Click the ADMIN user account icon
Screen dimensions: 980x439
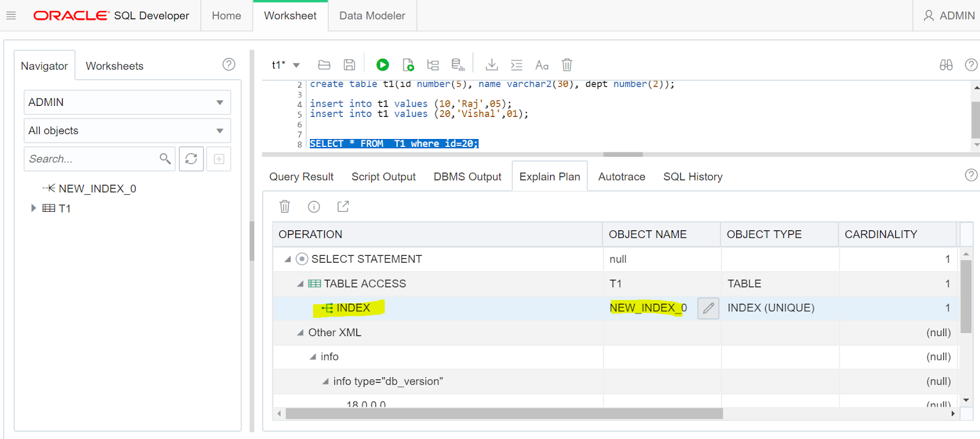929,16
